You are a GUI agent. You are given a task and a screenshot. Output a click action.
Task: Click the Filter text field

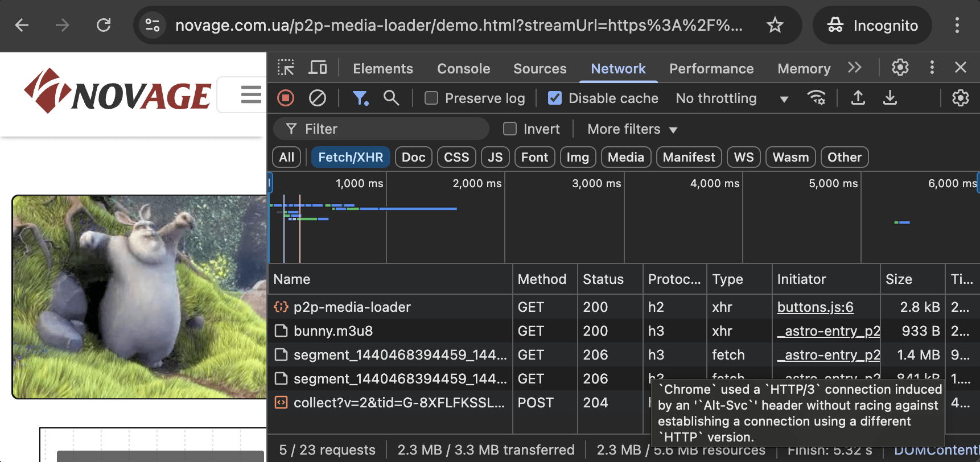381,129
